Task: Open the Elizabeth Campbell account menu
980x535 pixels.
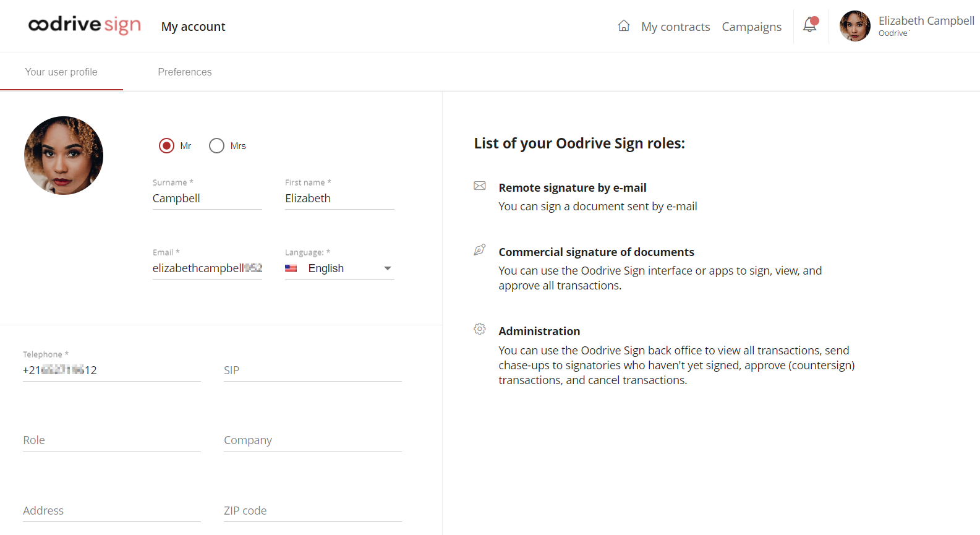Action: 926,26
